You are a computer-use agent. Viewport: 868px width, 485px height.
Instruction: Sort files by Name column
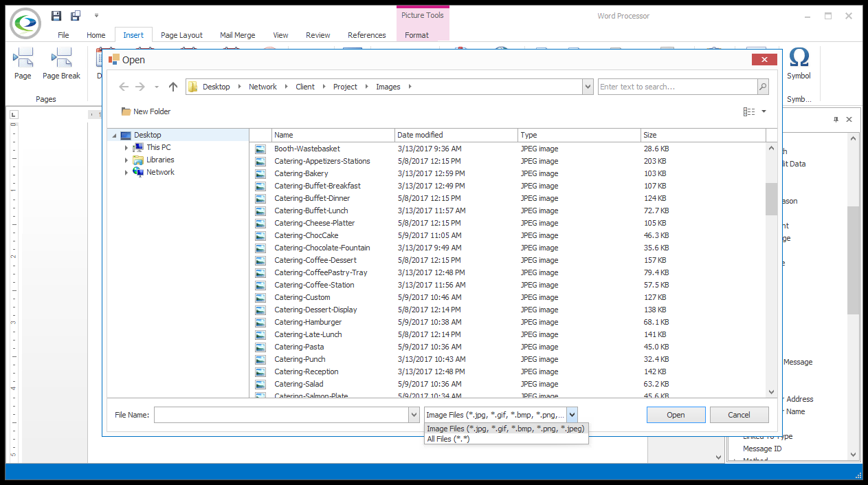pyautogui.click(x=333, y=135)
